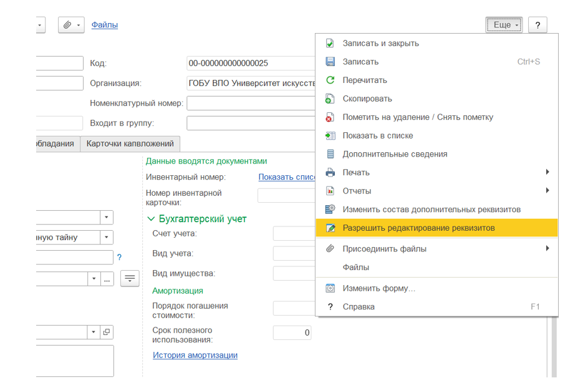Click the blue question mark hint link

click(119, 258)
